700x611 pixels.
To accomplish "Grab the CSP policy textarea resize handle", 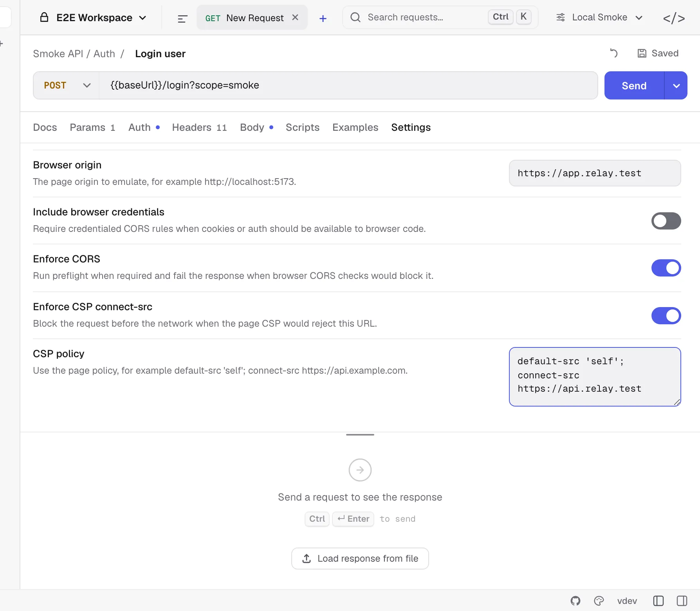I will 677,402.
